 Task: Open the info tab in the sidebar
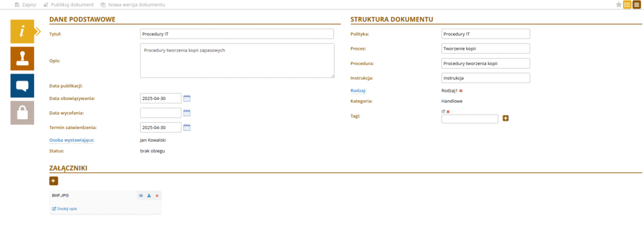tap(22, 31)
